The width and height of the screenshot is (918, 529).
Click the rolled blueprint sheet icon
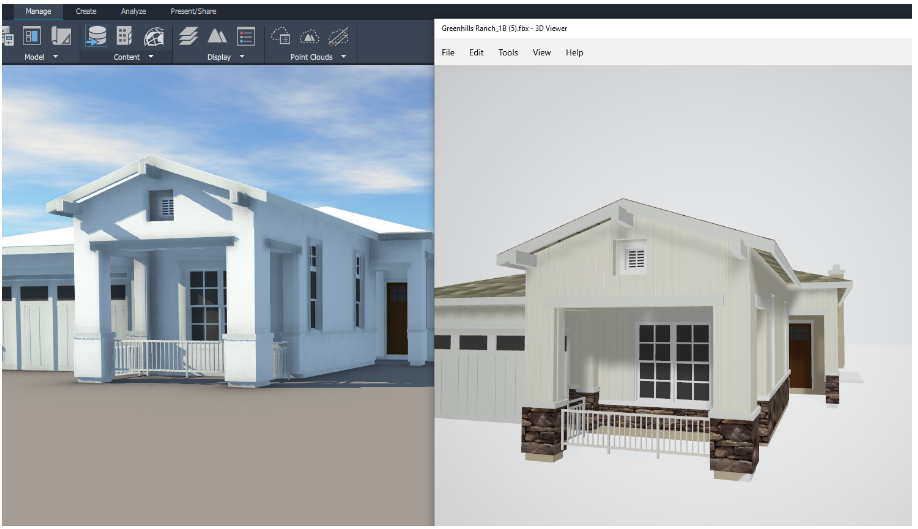61,36
